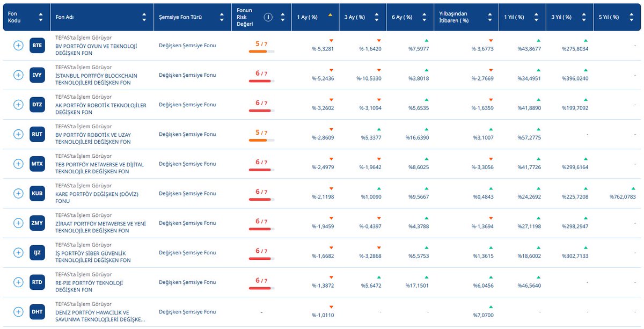Open Ziraat Portföy Metaverse fund link

tap(100, 226)
